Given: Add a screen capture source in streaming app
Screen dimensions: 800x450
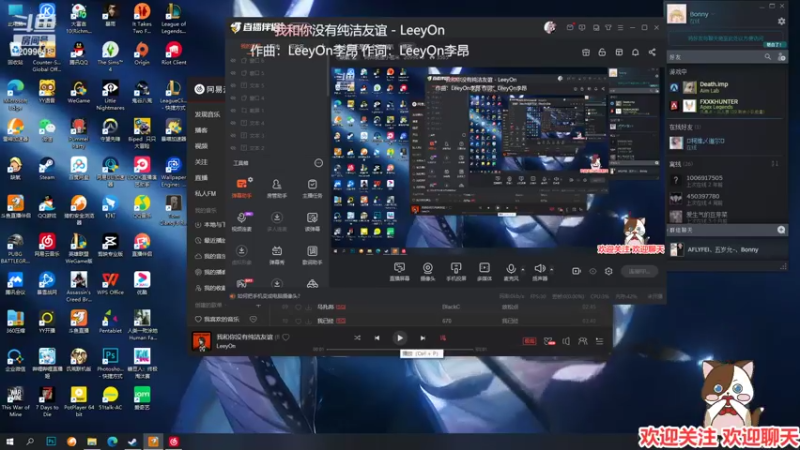Looking at the screenshot, I should [x=399, y=271].
